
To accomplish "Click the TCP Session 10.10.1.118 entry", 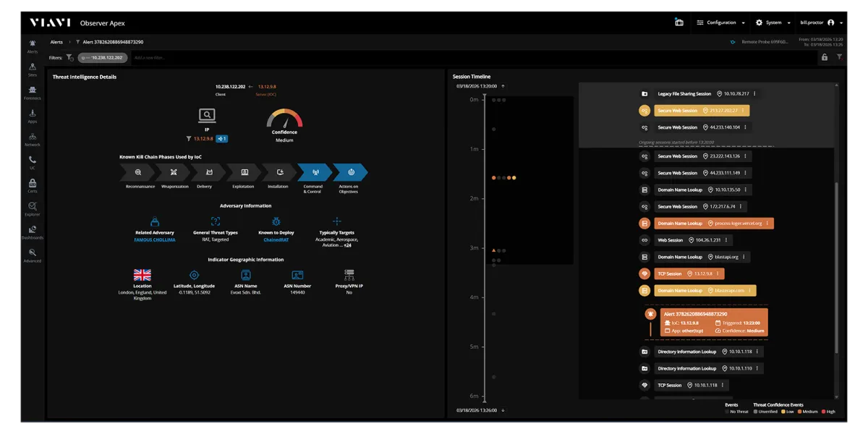I will point(692,385).
